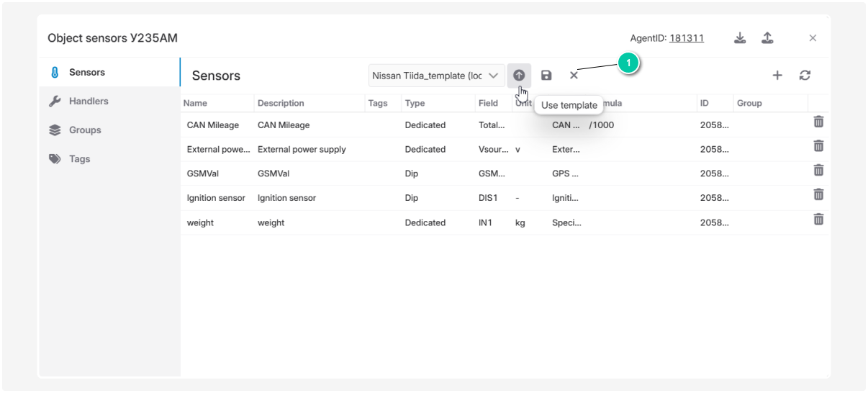
Task: Delete the weight sensor row
Action: [818, 220]
